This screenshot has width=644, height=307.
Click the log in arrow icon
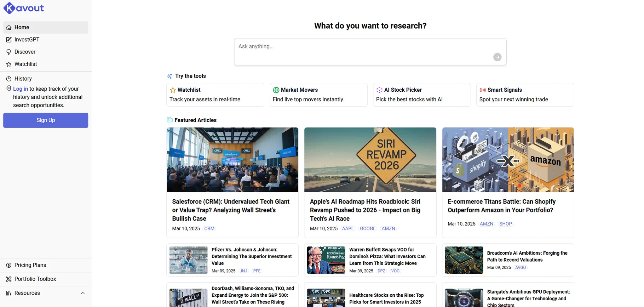(x=8, y=89)
